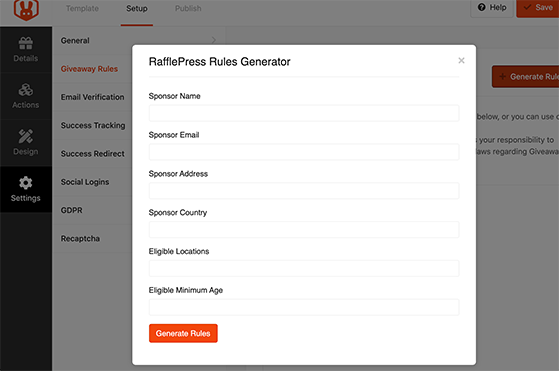Focus the Sponsor Name input field

pyautogui.click(x=304, y=113)
